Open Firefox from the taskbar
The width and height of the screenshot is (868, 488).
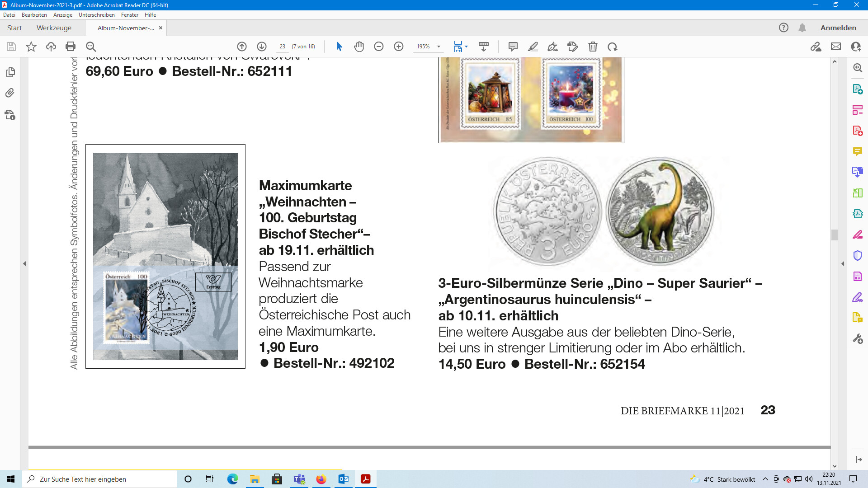pos(321,479)
